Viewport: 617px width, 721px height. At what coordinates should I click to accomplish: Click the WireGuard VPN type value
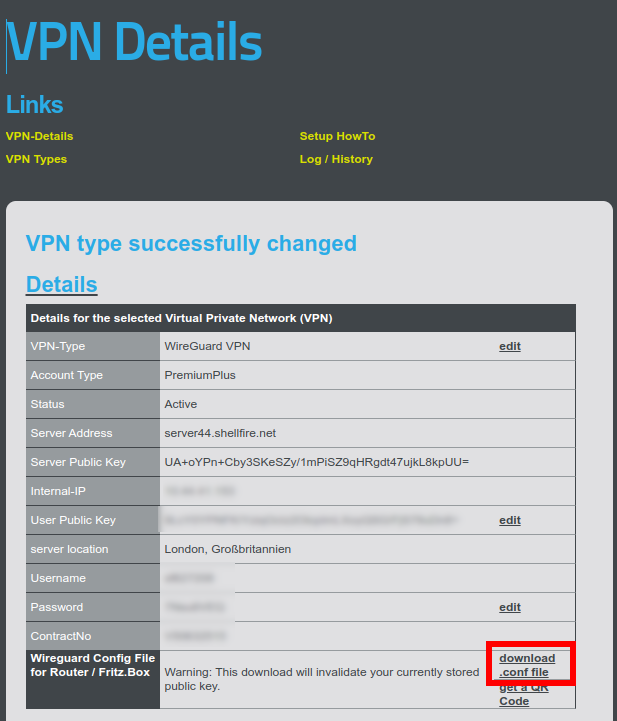207,346
